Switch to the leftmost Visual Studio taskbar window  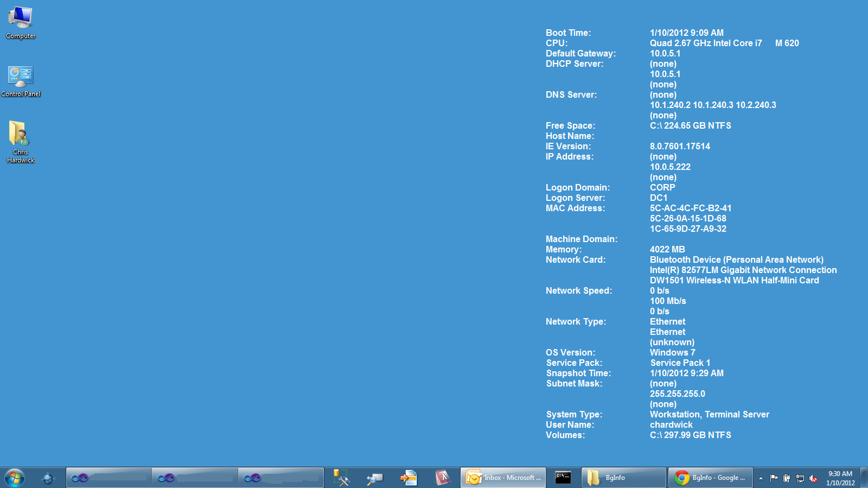click(109, 478)
